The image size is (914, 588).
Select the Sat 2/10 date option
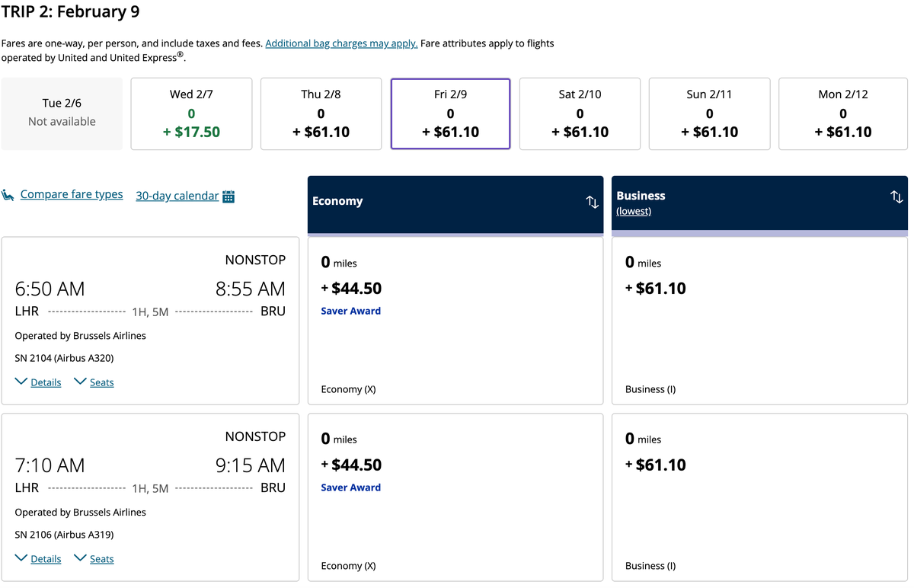(x=580, y=113)
